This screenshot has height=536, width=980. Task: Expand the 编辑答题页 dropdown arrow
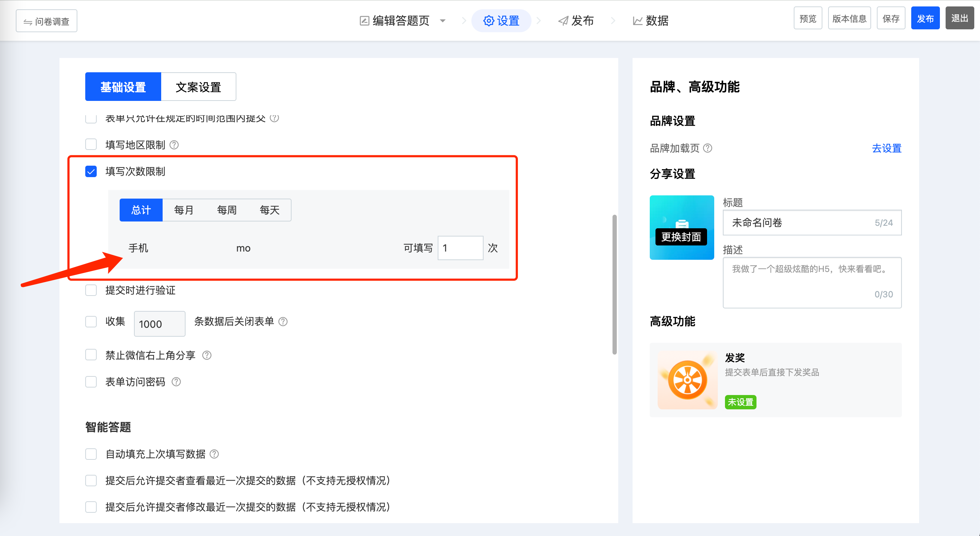coord(442,20)
